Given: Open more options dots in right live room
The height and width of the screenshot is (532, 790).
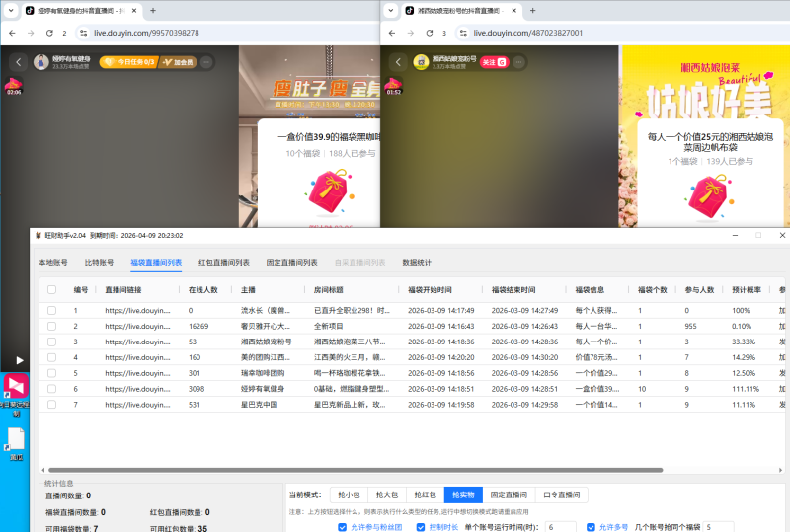Looking at the screenshot, I should (x=518, y=62).
